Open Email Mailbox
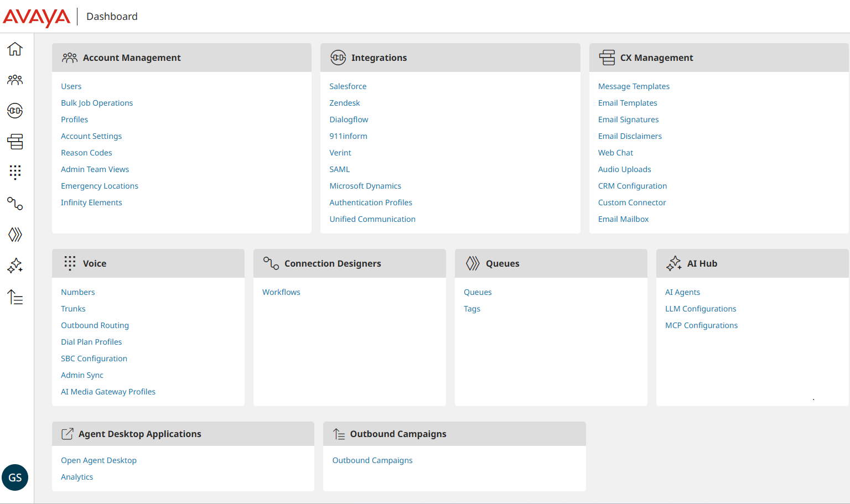Screen dimensions: 850x504 623,219
